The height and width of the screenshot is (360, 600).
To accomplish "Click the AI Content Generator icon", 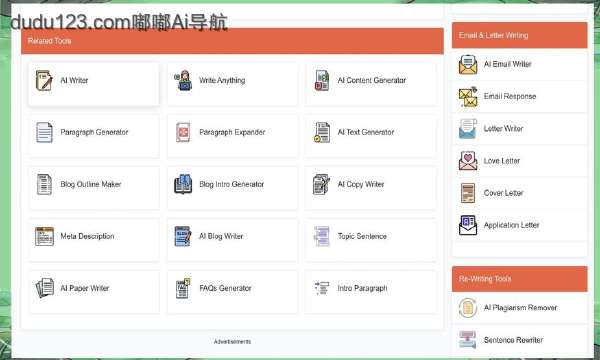I will point(322,80).
